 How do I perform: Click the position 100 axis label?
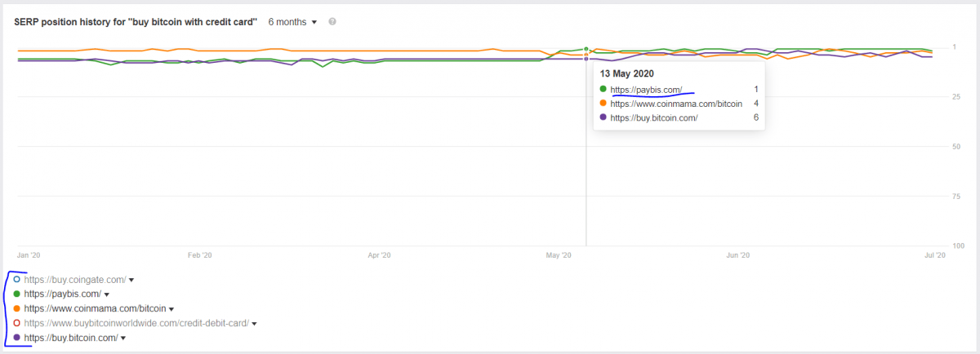(x=957, y=246)
